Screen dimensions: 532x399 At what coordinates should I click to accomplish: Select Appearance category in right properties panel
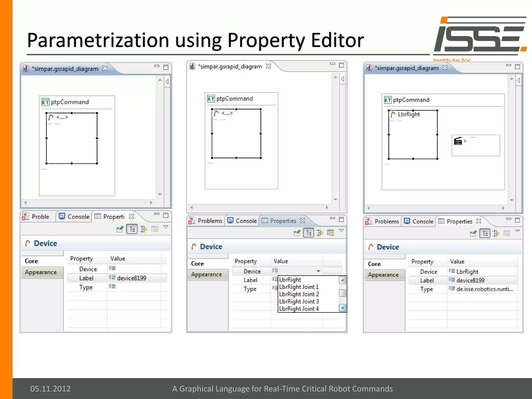coord(384,275)
